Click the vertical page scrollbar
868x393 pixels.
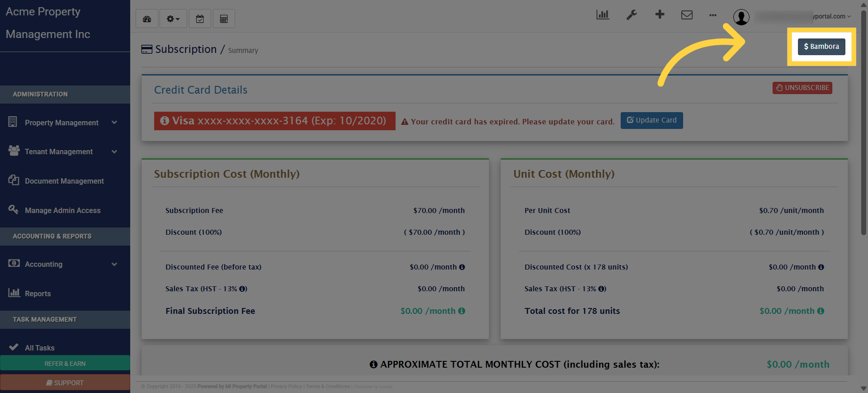[x=863, y=122]
